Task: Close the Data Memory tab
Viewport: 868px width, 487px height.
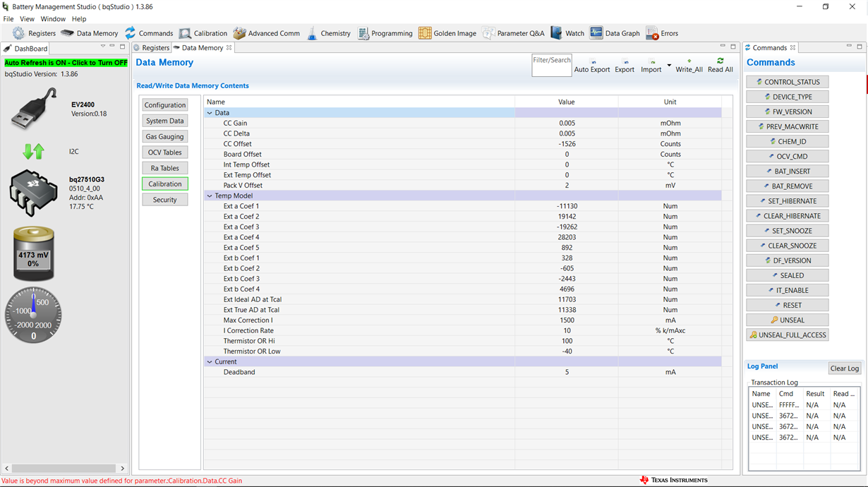Action: pyautogui.click(x=229, y=48)
